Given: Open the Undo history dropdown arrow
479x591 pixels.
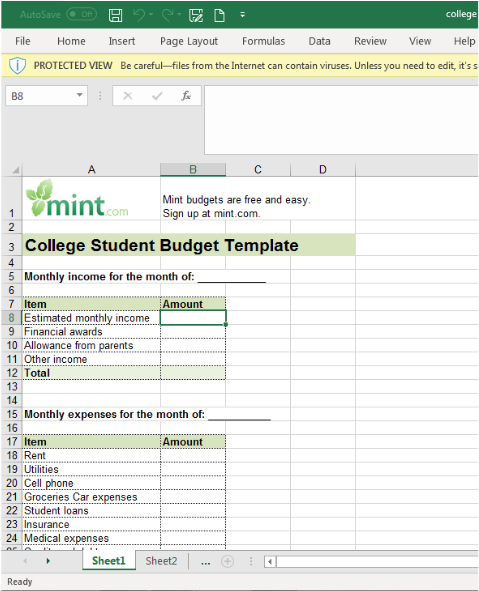Looking at the screenshot, I should click(151, 14).
